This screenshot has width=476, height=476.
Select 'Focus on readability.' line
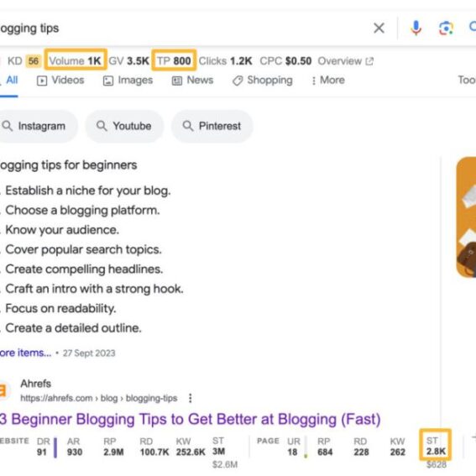(60, 308)
